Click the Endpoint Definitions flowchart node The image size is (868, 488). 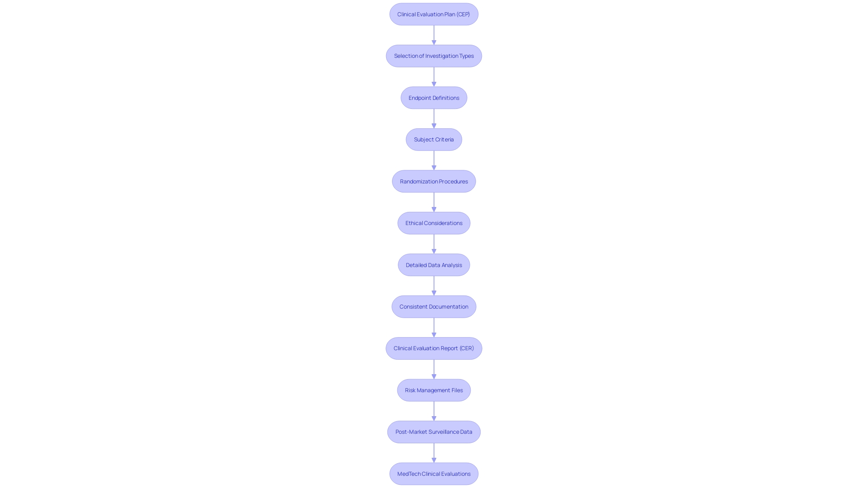click(434, 97)
